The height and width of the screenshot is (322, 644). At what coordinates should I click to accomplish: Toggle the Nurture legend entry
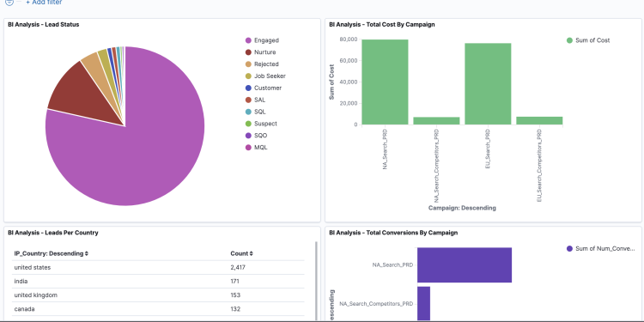coord(260,52)
